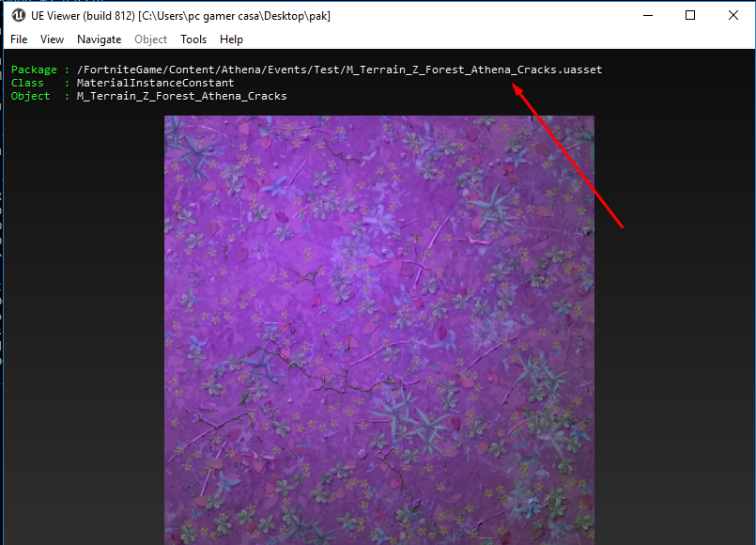Click the tip of the red arrow
756x545 pixels.
513,84
